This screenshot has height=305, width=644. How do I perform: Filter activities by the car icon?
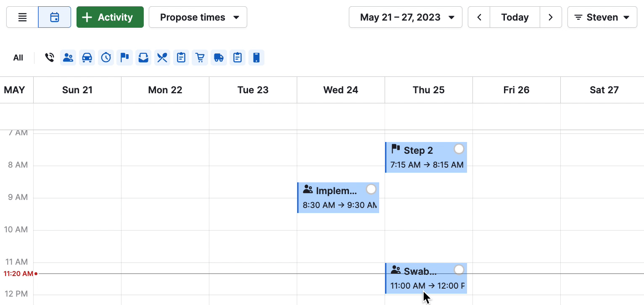click(x=87, y=58)
